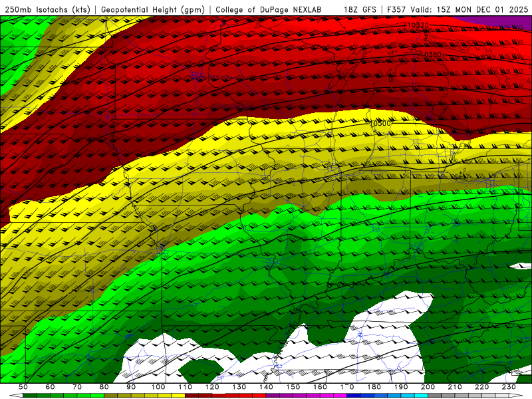Screen dimensions: 532x399
Task: Click the legend value 60
Action: (50, 387)
